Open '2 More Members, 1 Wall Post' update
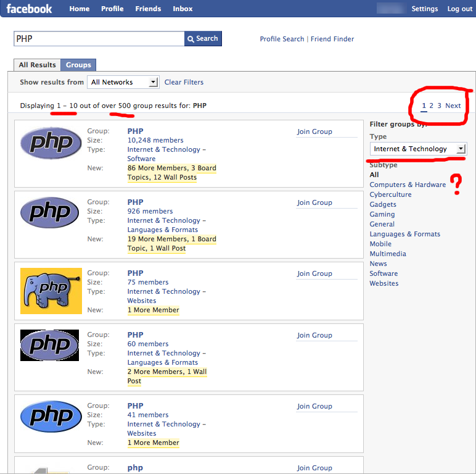Screen dimensions: 476x474 pyautogui.click(x=167, y=376)
